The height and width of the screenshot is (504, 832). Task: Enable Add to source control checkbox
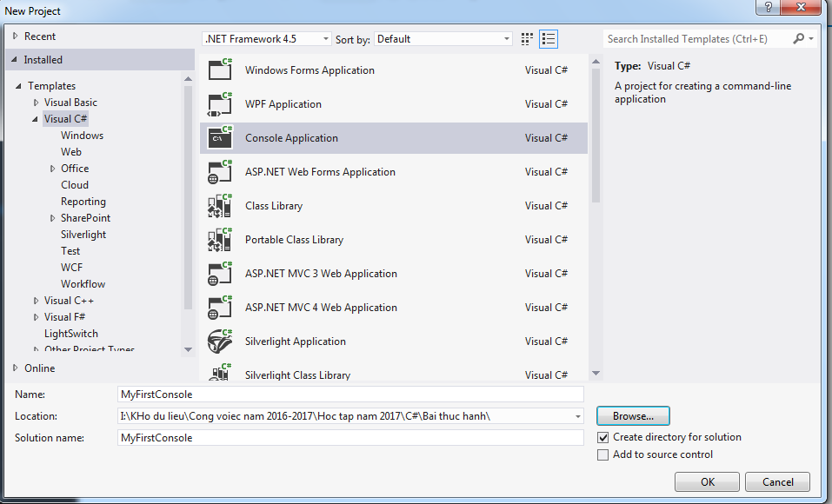point(602,454)
